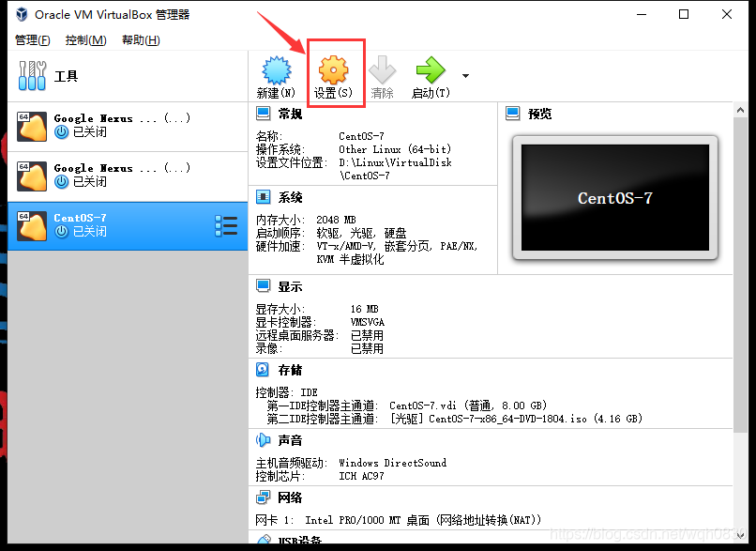
Task: Open 设置(S) gear icon
Action: coord(333,70)
